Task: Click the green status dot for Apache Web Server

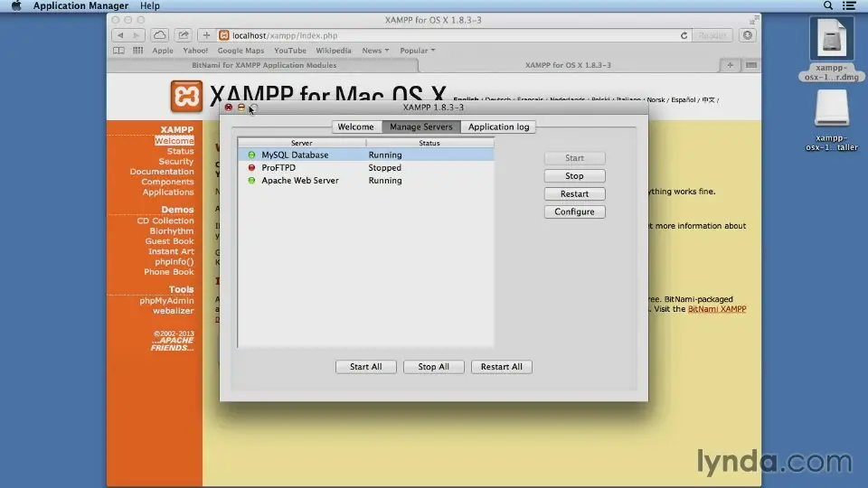Action: (x=251, y=181)
